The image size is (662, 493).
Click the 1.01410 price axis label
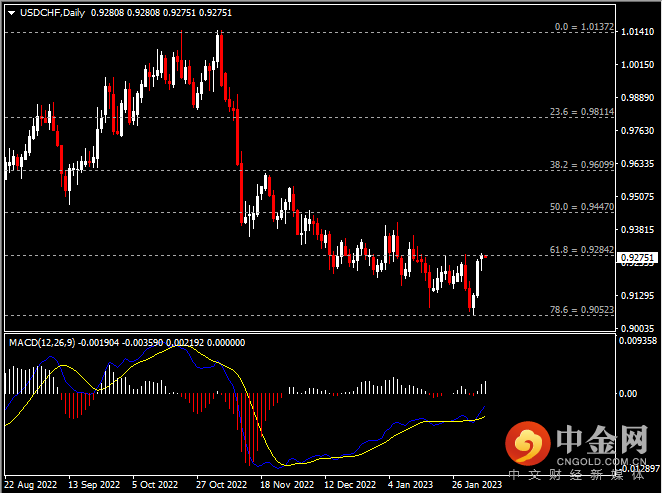637,33
